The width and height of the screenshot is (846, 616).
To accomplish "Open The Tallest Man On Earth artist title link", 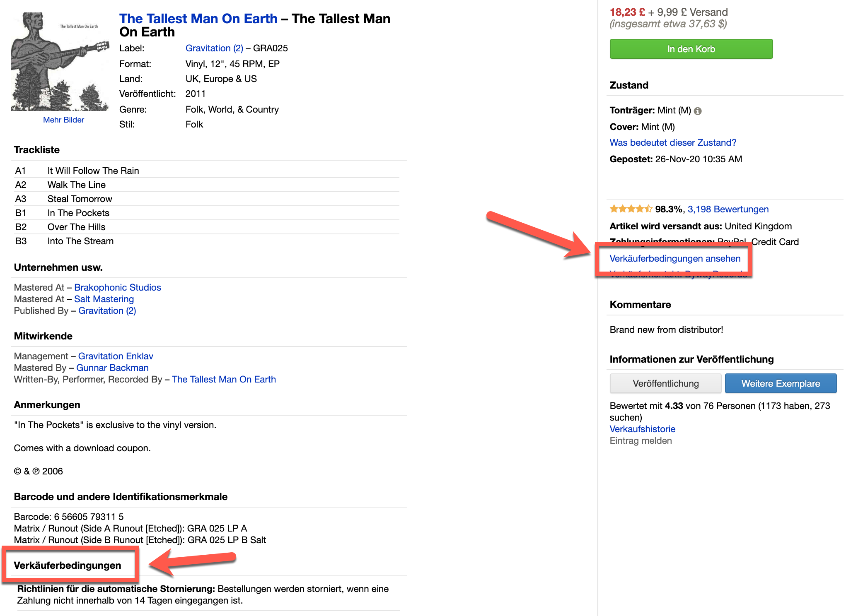I will [x=198, y=19].
